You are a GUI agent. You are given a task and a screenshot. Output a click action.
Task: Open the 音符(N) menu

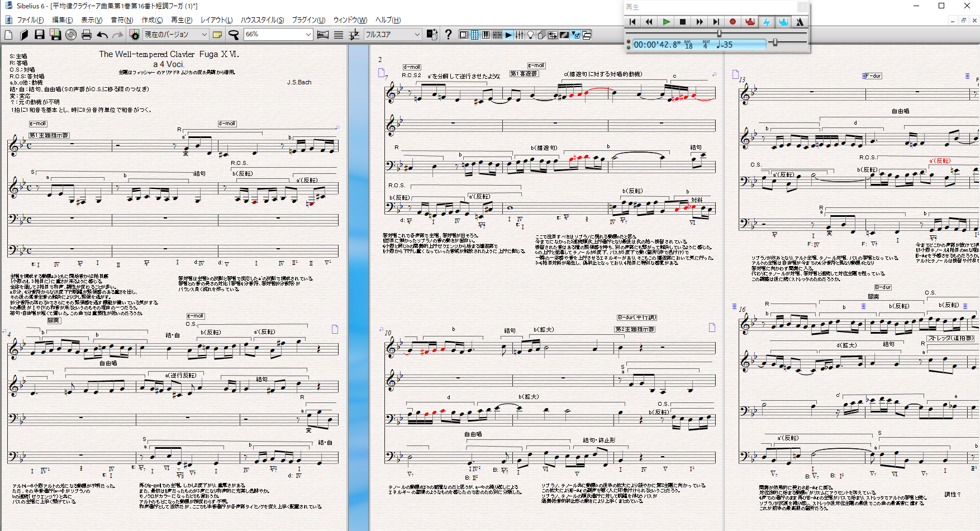coord(122,20)
